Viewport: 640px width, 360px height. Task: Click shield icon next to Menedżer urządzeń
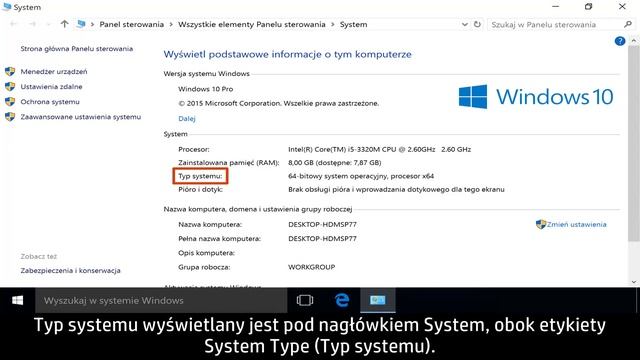pos(10,71)
